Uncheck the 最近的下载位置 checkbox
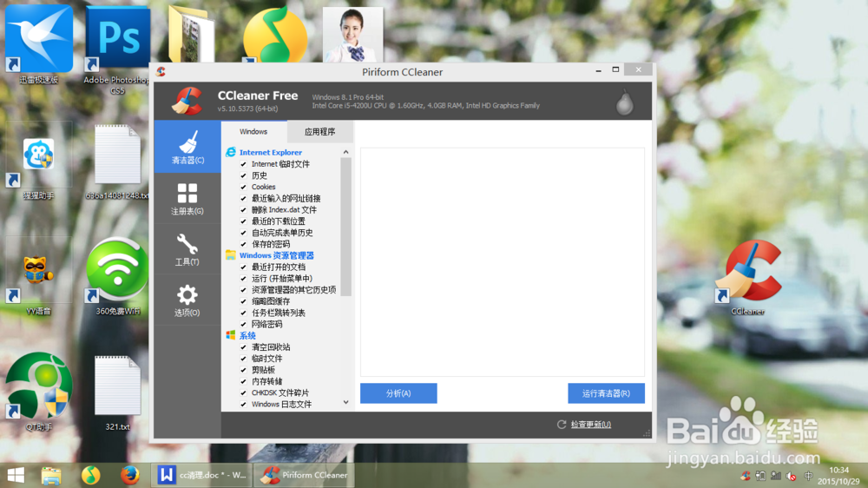The image size is (868, 488). (244, 221)
